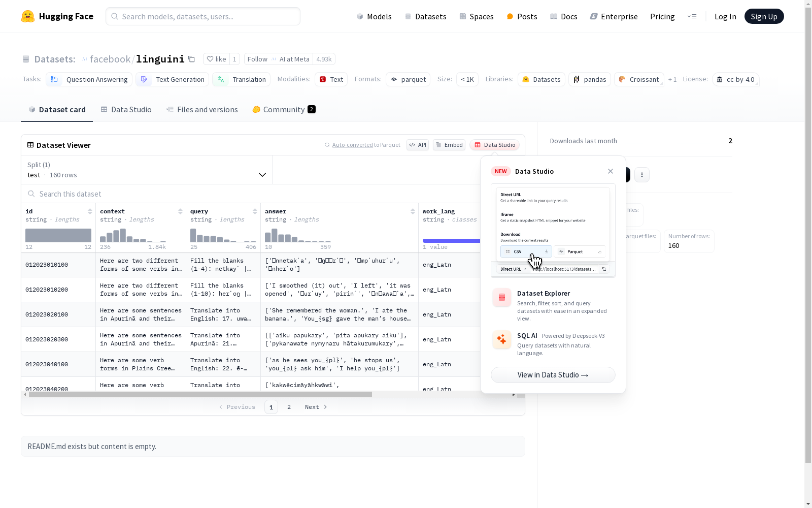Click the Hugging Face logo
Viewport: 812px width, 508px height.
click(57, 16)
